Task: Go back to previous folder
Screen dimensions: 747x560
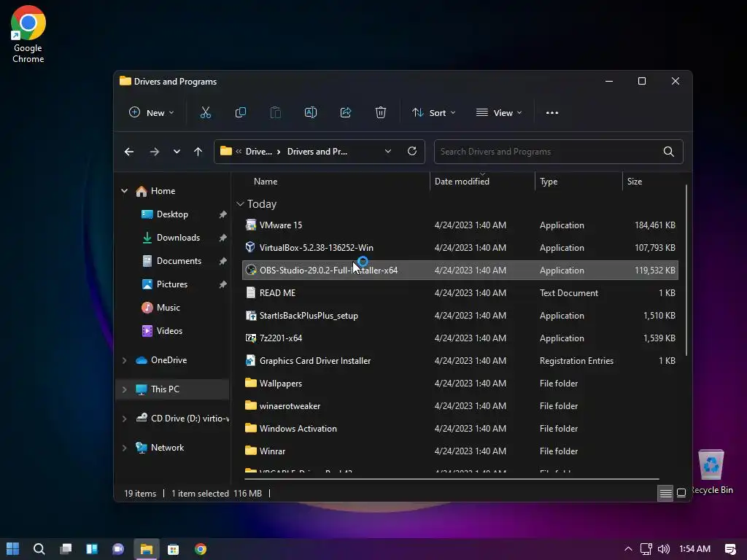Action: [129, 152]
